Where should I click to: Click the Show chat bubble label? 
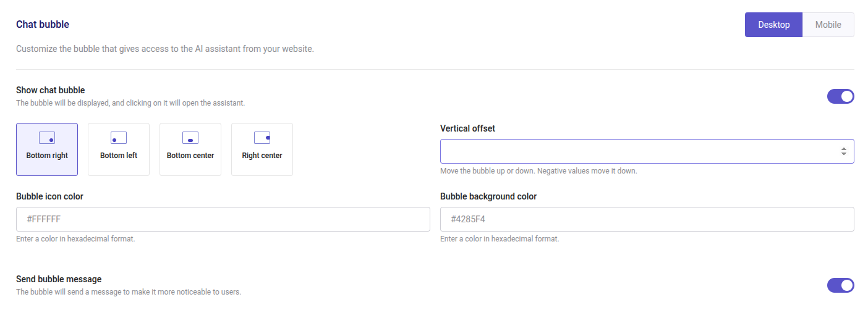click(51, 90)
